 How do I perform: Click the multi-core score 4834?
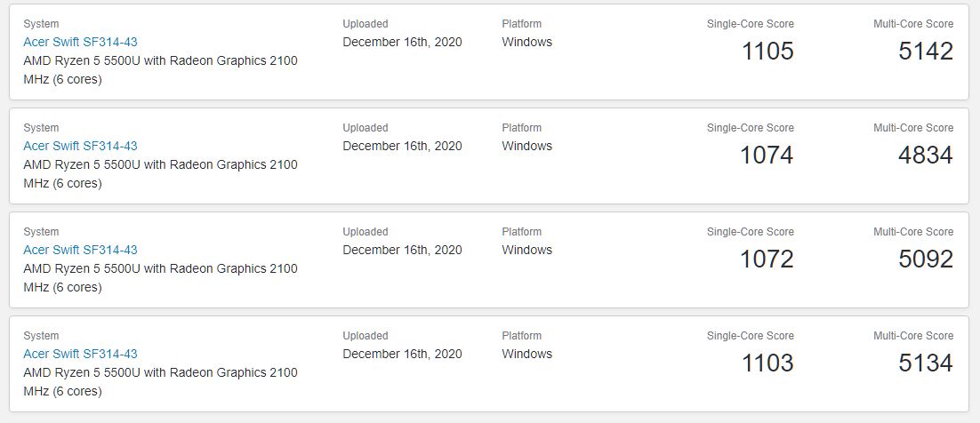[x=926, y=156]
